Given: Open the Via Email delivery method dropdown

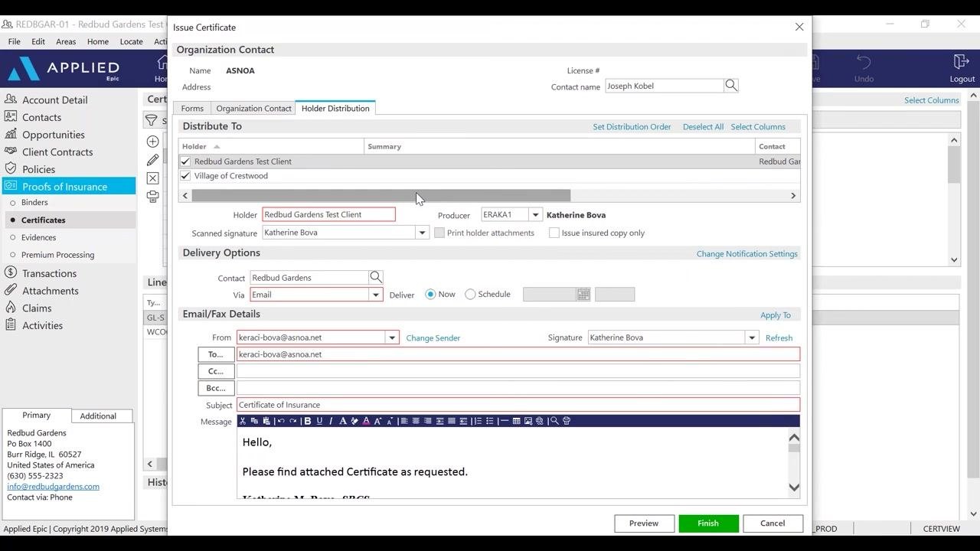Looking at the screenshot, I should 376,295.
